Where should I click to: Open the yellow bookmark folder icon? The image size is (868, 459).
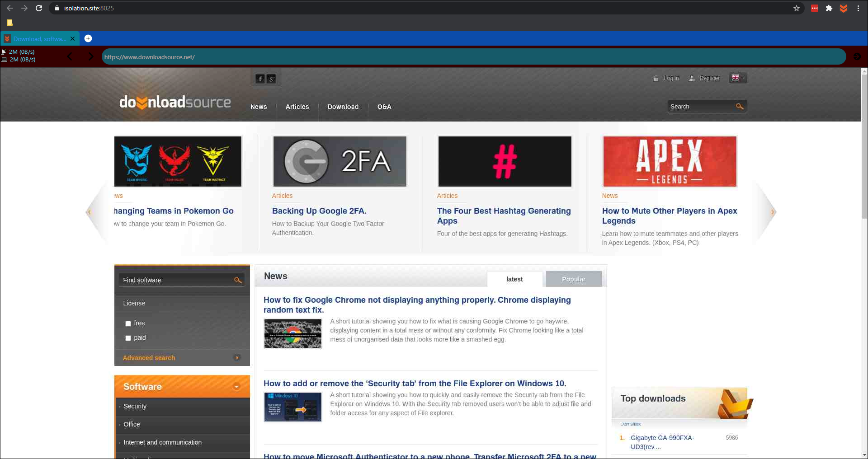point(9,23)
